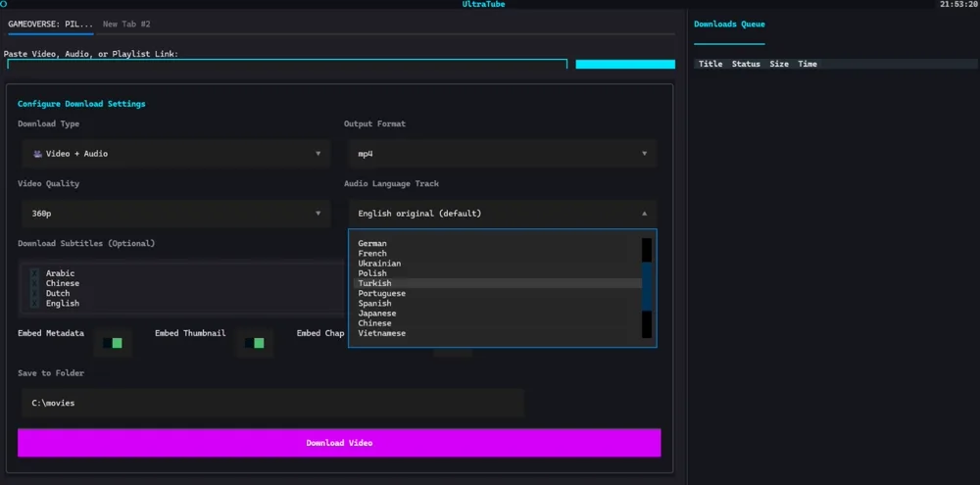
Task: Collapse the Audio Language Track dropdown
Action: pos(503,214)
